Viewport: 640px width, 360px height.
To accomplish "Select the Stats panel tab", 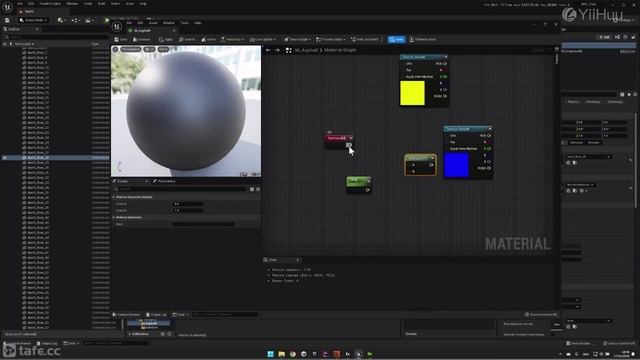I will pyautogui.click(x=282, y=260).
